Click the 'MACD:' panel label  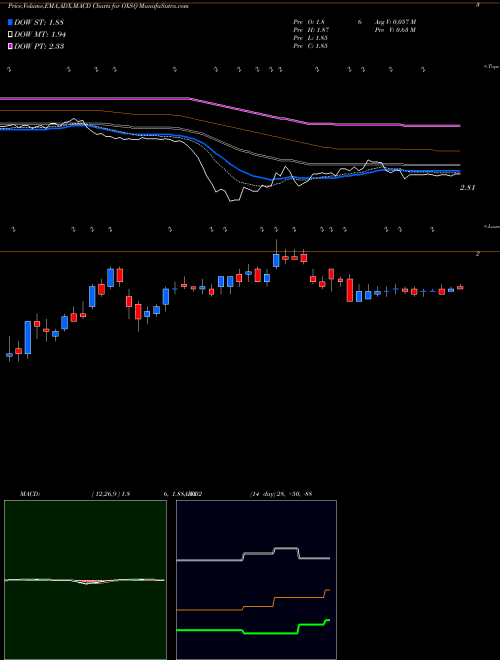click(x=30, y=494)
